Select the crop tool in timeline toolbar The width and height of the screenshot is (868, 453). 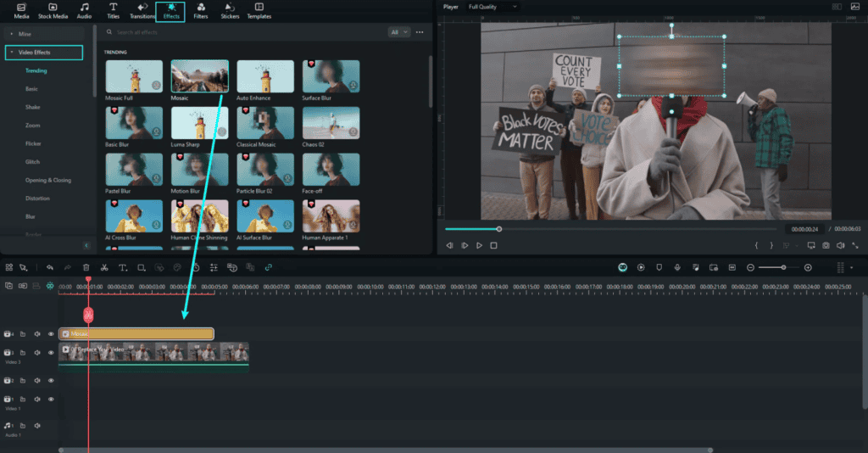coord(142,267)
